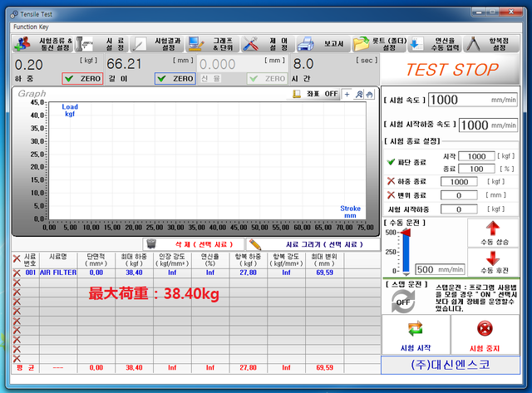Toggle the 스텝 운전 OFF switch
This screenshot has height=393, width=532.
tap(404, 302)
